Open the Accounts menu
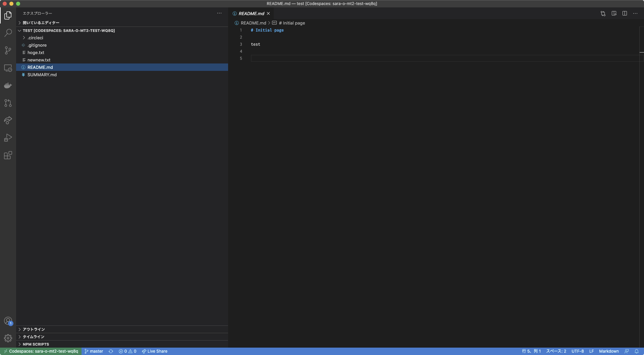The height and width of the screenshot is (355, 644). tap(8, 321)
